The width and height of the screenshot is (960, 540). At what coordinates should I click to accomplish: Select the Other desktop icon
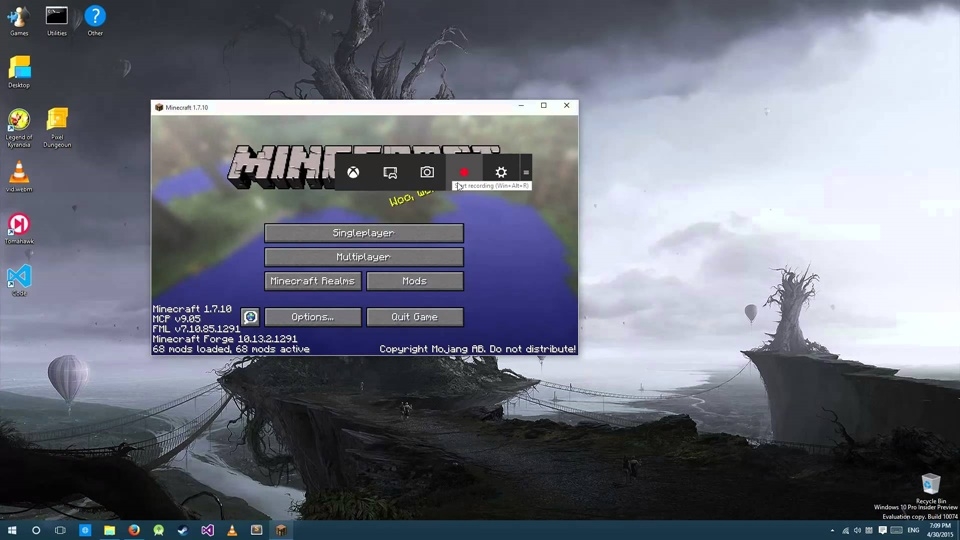(x=95, y=21)
